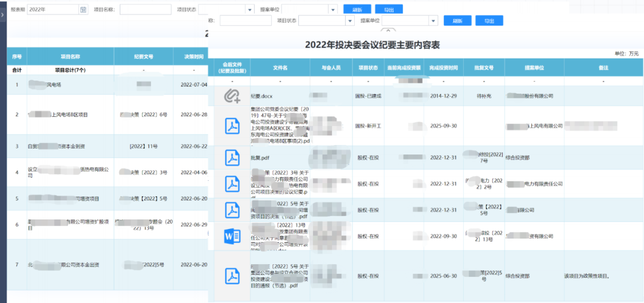The image size is (644, 303).
Task: Open 项目状态 dropdown in the back top filter row
Action: click(250, 10)
